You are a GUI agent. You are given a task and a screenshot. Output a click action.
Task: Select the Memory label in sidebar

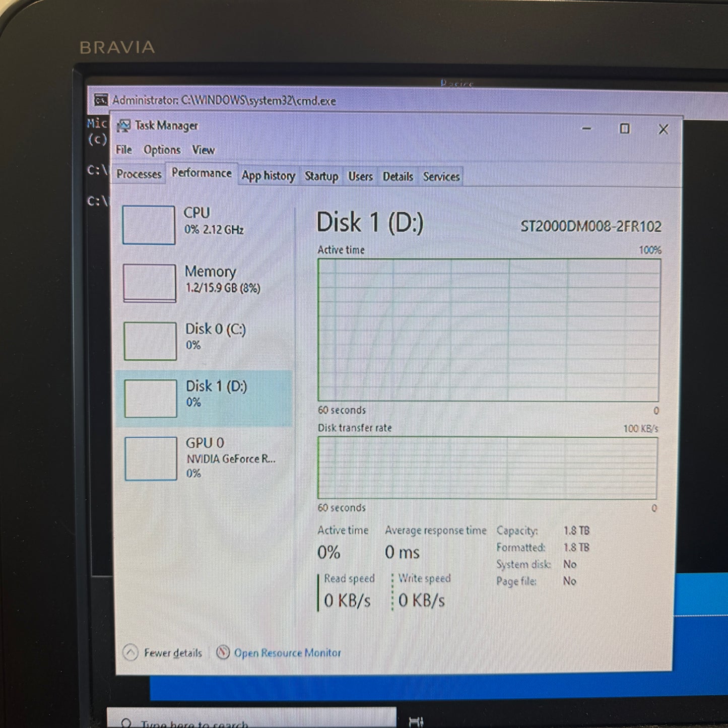point(210,272)
